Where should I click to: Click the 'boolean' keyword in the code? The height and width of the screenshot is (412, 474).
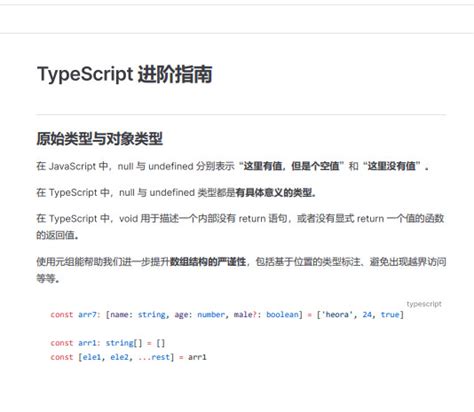pyautogui.click(x=282, y=315)
